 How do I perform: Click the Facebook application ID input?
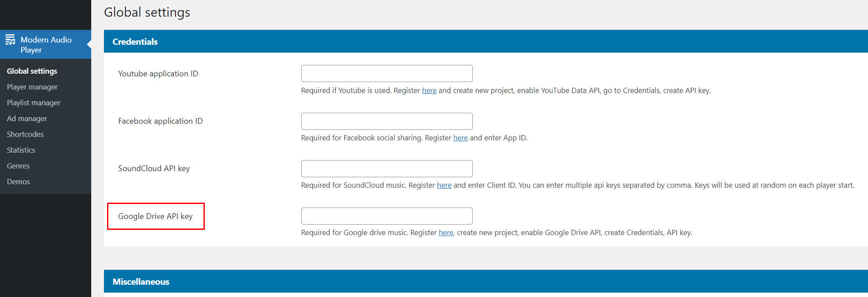(386, 121)
